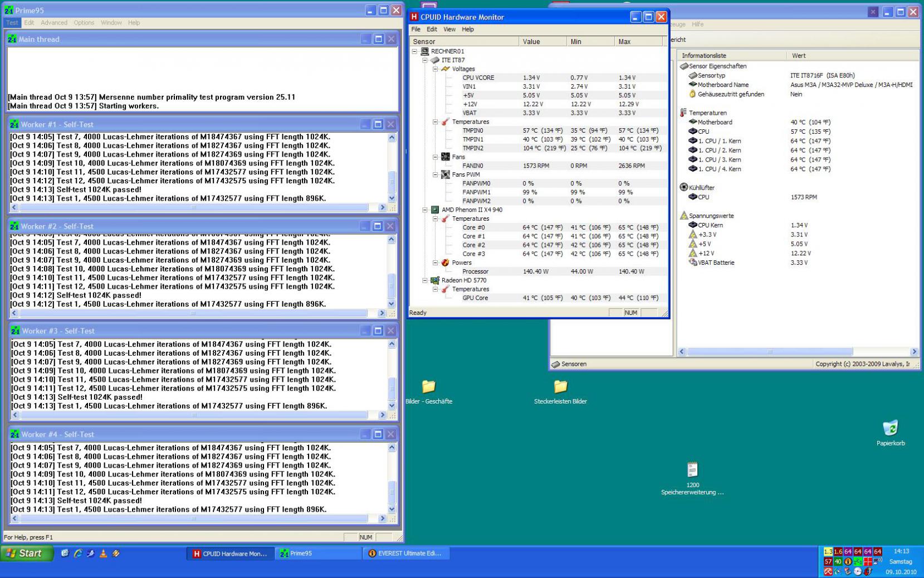The height and width of the screenshot is (578, 924).
Task: Click the Worker #1 window icon
Action: coord(14,124)
